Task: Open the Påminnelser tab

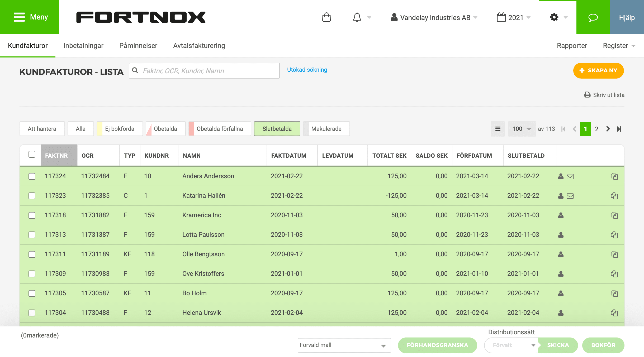Action: (x=138, y=45)
